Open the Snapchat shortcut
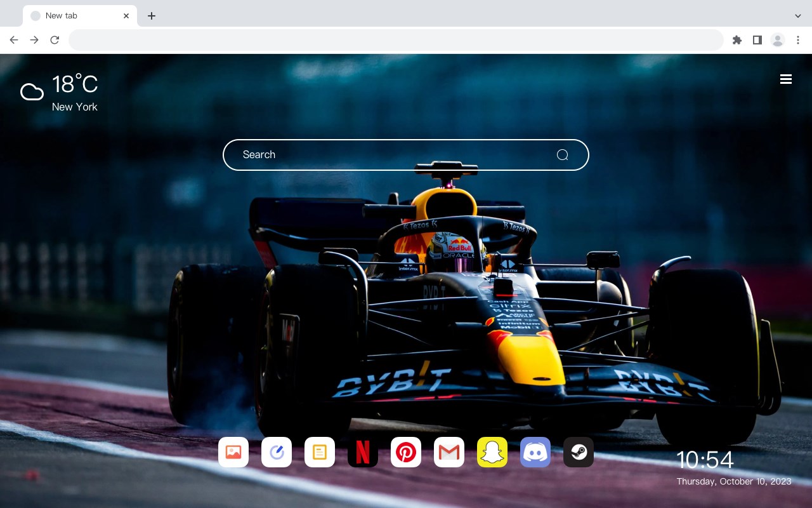 (492, 452)
